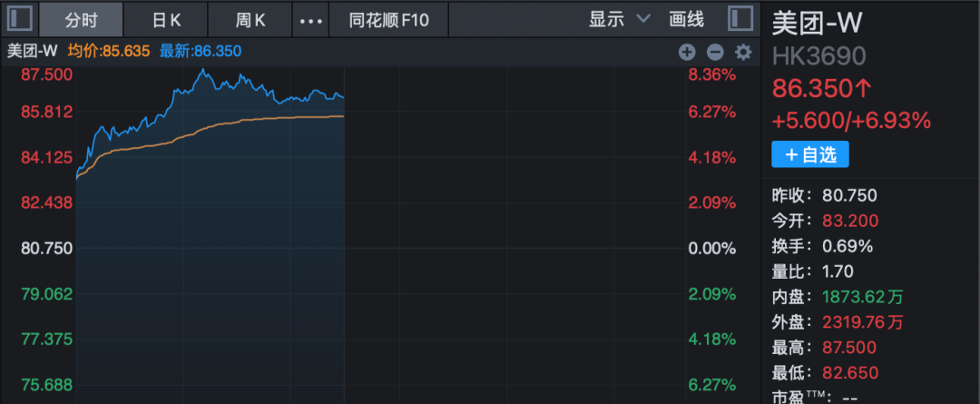
Task: Zoom in chart with plus icon
Action: click(687, 53)
